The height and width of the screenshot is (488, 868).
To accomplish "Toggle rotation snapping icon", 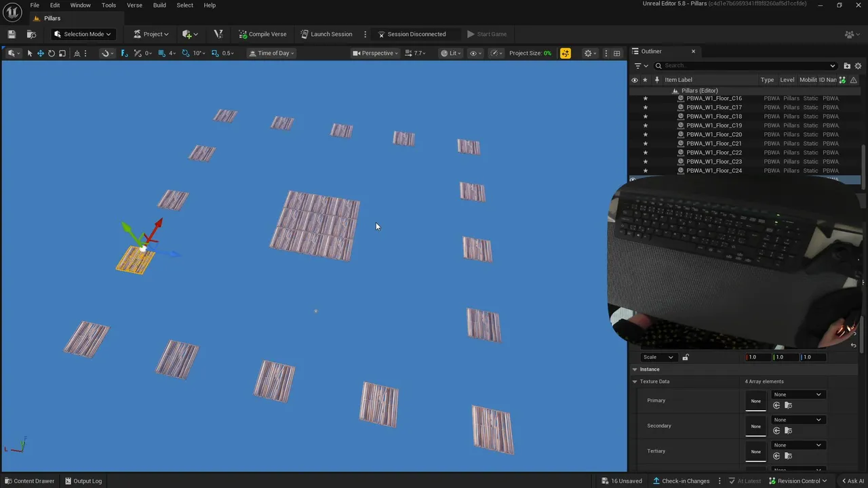I will 186,53.
